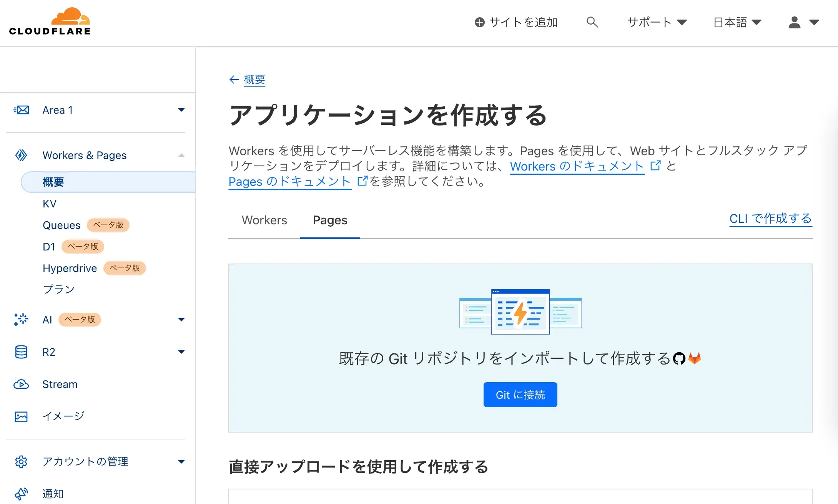
Task: Click the AI sidebar icon
Action: click(21, 319)
